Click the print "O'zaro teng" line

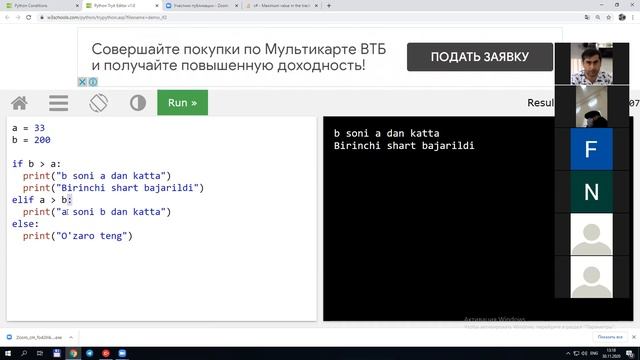78,236
